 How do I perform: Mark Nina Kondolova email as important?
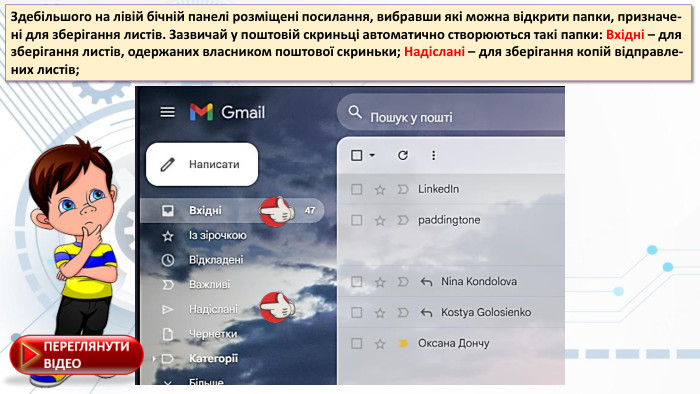pos(403,282)
